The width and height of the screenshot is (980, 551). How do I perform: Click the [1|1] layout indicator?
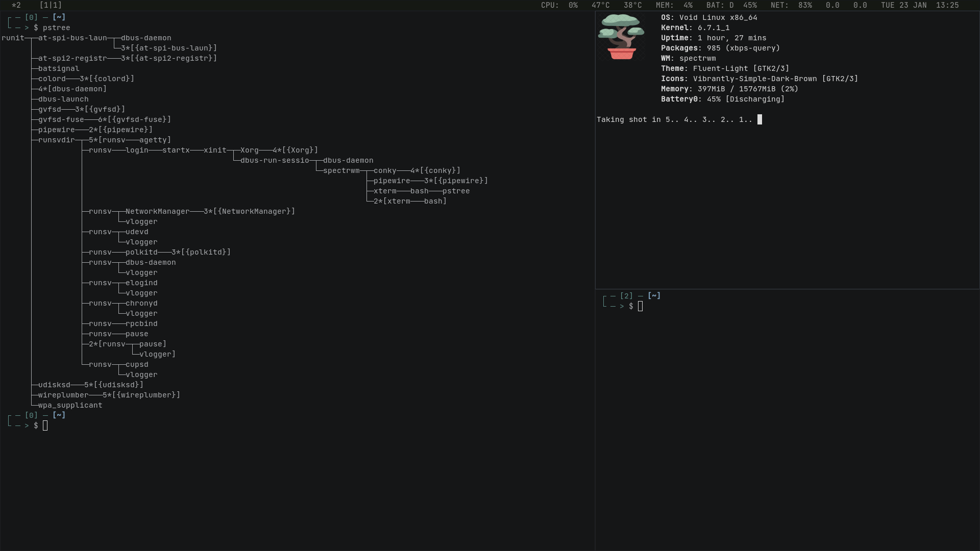click(x=51, y=5)
